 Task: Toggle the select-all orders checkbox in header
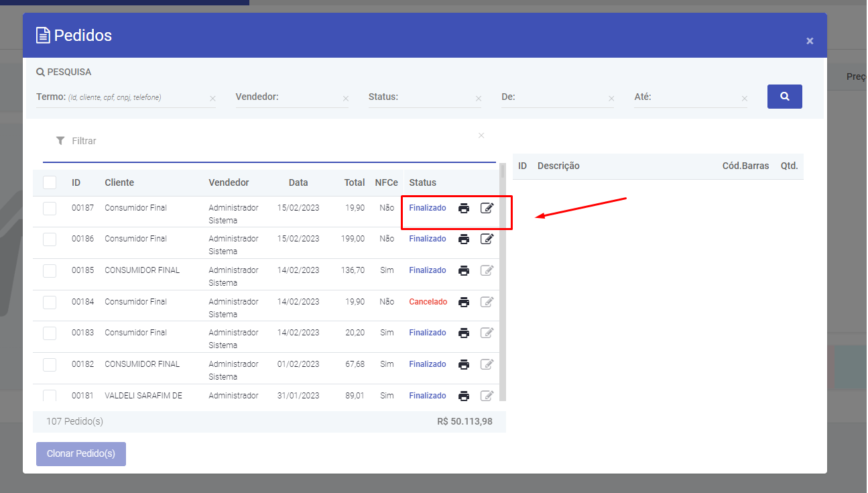(50, 182)
